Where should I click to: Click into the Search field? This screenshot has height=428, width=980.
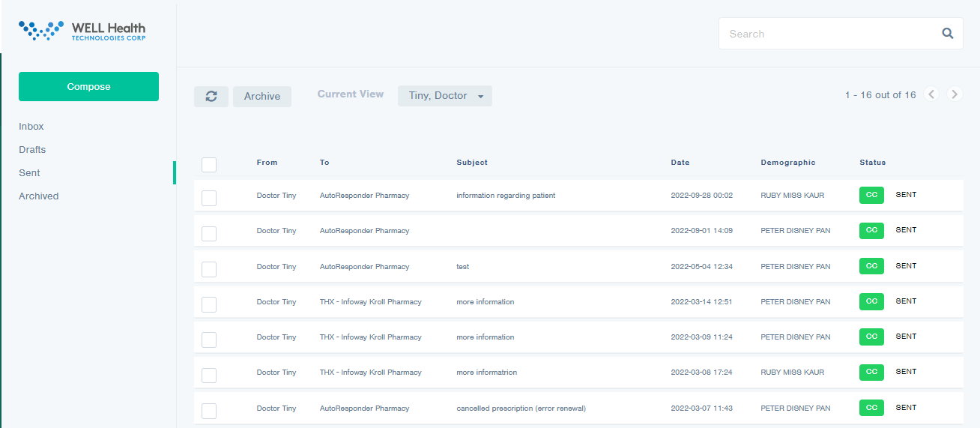pos(828,34)
